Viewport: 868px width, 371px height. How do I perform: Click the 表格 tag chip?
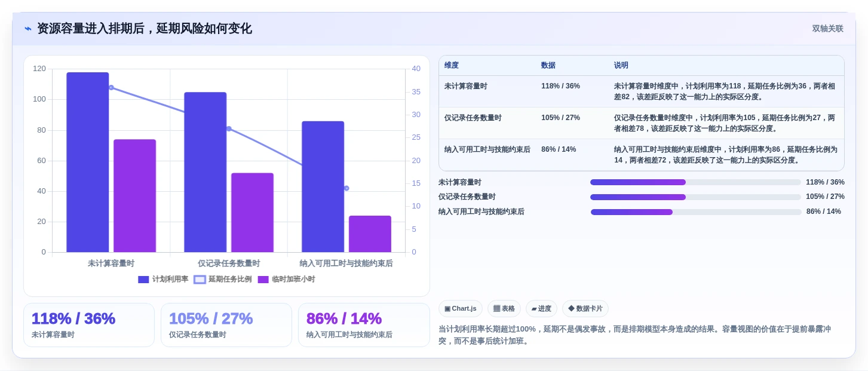coord(504,309)
